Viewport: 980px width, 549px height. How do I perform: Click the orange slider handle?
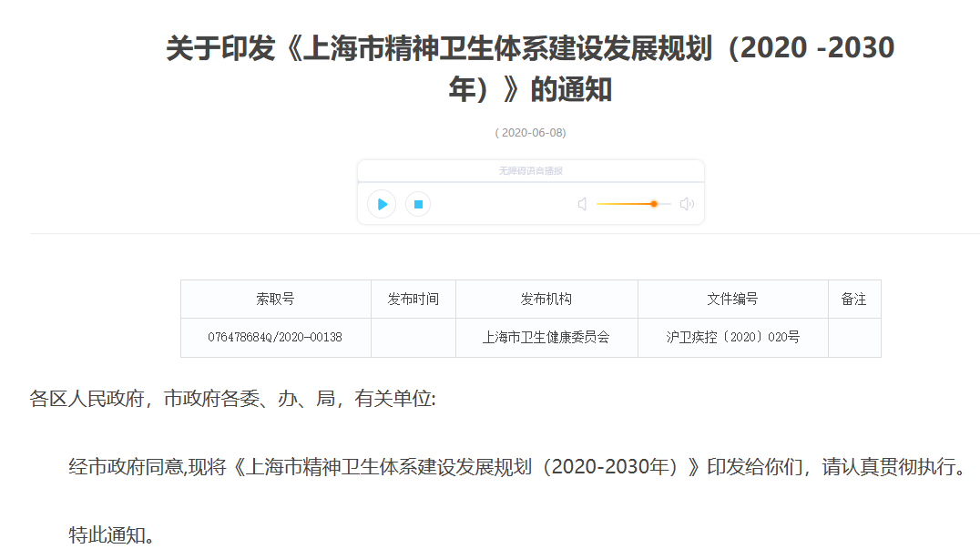(x=652, y=204)
